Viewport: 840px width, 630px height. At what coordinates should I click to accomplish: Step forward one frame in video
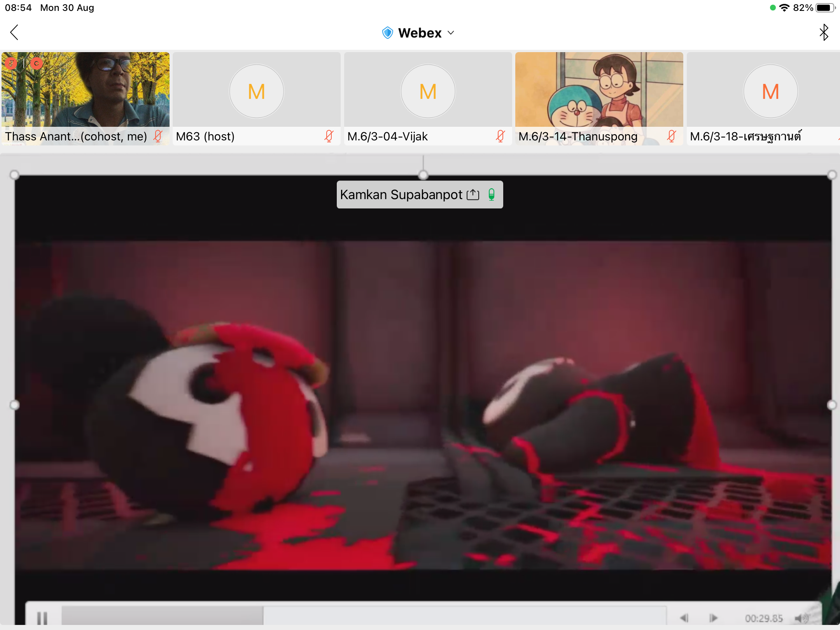point(713,618)
